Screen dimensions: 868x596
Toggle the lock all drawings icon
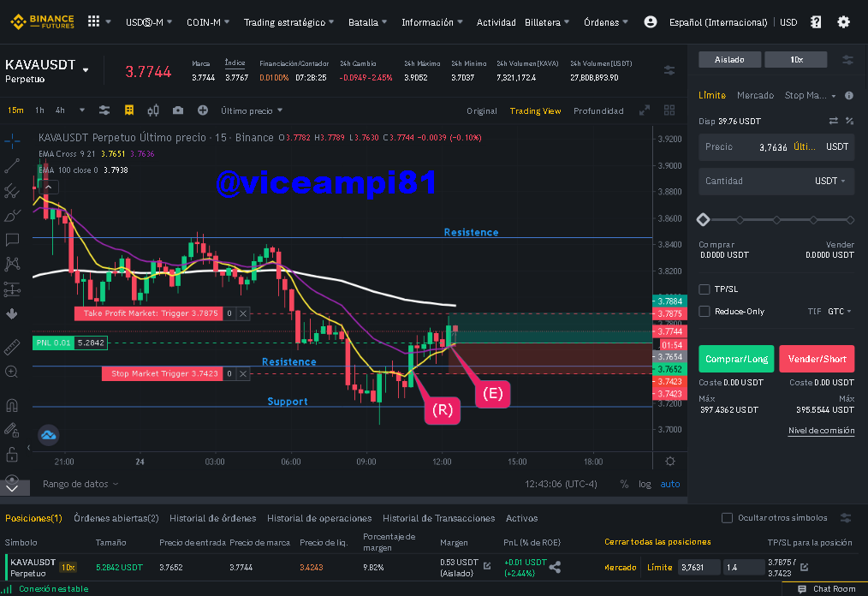point(12,455)
